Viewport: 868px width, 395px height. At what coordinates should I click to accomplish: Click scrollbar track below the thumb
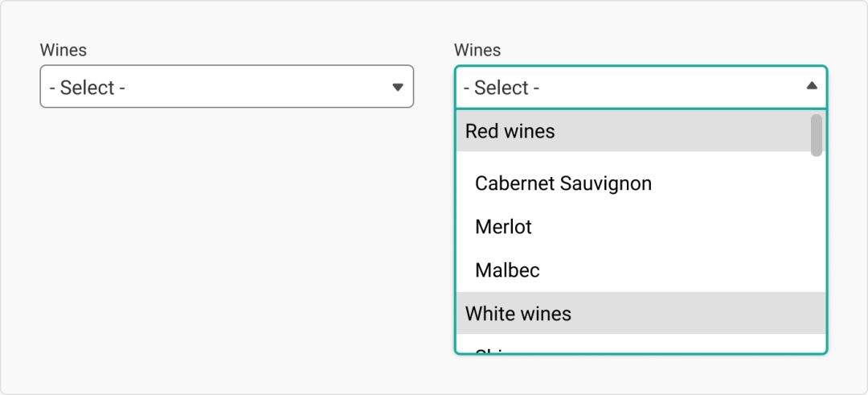pos(817,241)
